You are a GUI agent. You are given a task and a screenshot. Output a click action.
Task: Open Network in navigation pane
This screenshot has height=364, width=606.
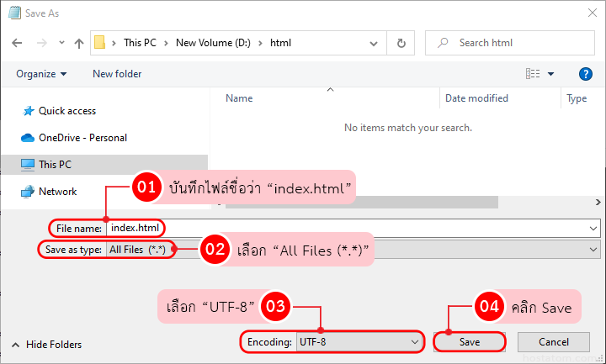(57, 192)
